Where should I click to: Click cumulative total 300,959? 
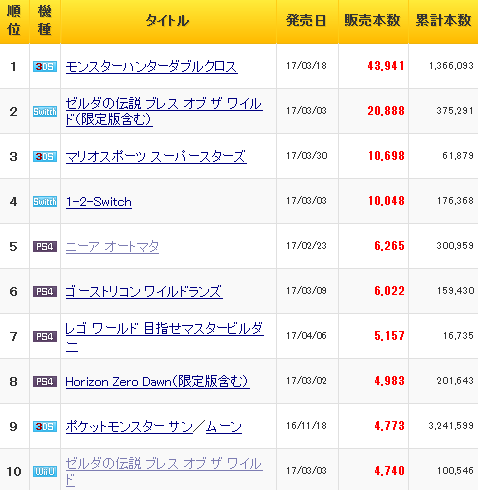[x=455, y=246]
